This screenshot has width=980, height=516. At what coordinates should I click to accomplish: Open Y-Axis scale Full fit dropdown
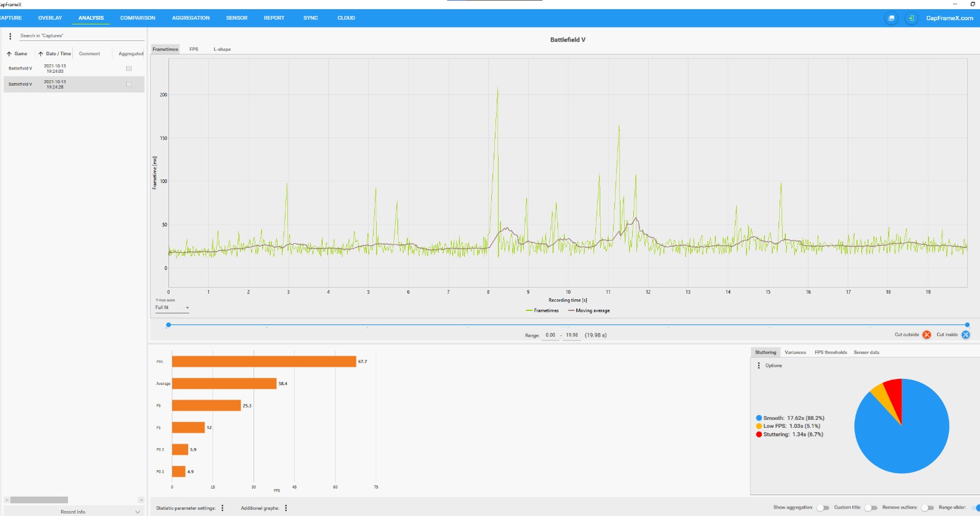point(172,308)
